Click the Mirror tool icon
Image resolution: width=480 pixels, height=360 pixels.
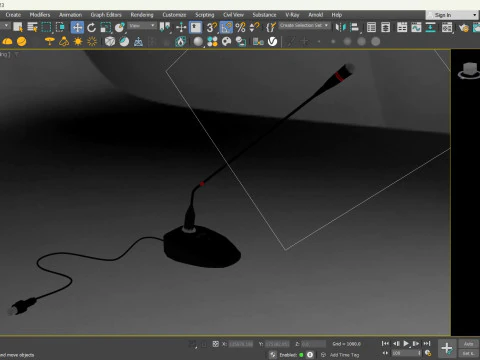(x=340, y=27)
